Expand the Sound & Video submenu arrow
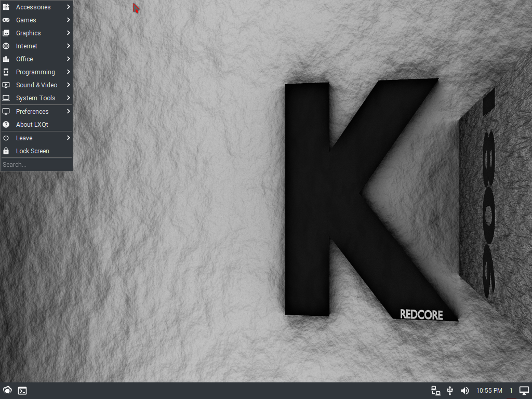The image size is (532, 399). (x=68, y=85)
